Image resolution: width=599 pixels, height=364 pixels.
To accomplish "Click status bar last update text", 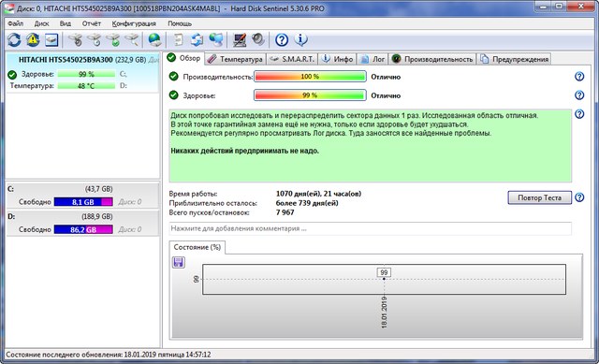I will tap(109, 355).
